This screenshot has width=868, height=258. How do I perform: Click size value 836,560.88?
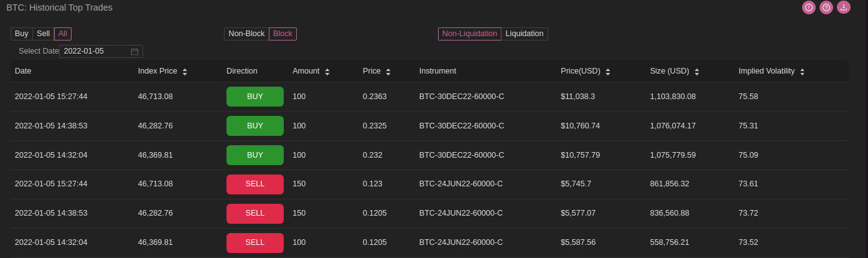pos(670,213)
